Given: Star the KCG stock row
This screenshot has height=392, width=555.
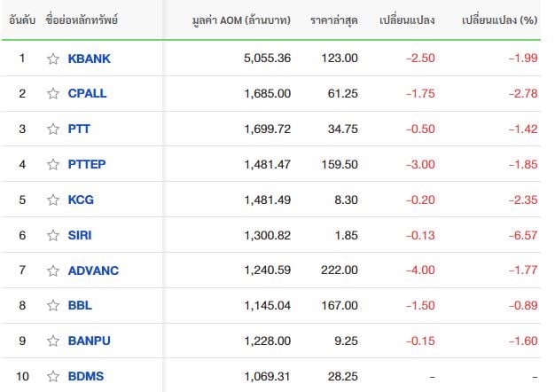Looking at the screenshot, I should click(x=53, y=200).
